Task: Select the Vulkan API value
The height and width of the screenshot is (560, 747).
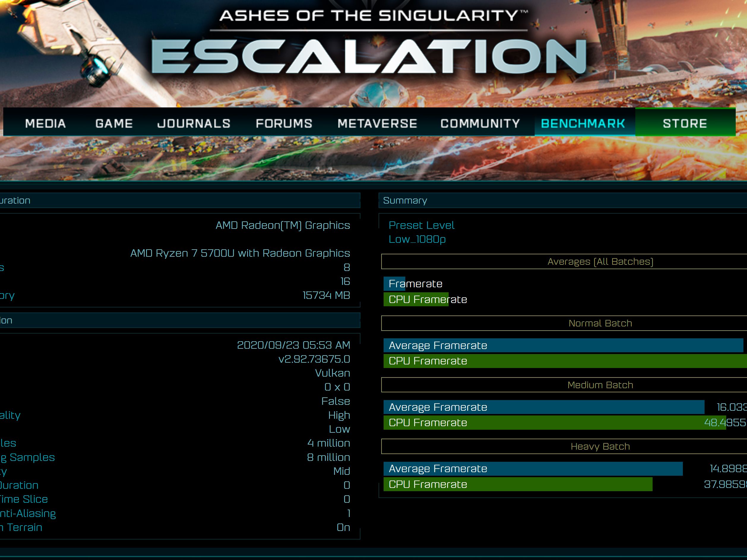Action: tap(333, 373)
